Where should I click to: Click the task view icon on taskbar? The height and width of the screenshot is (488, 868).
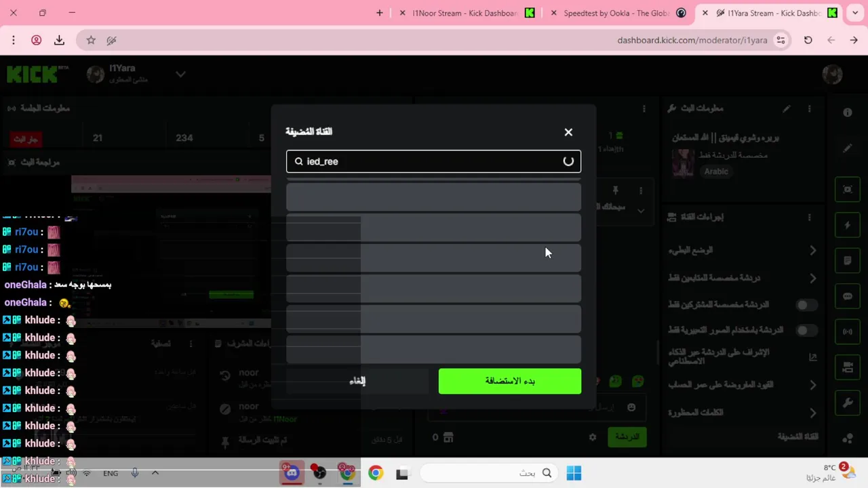point(402,474)
